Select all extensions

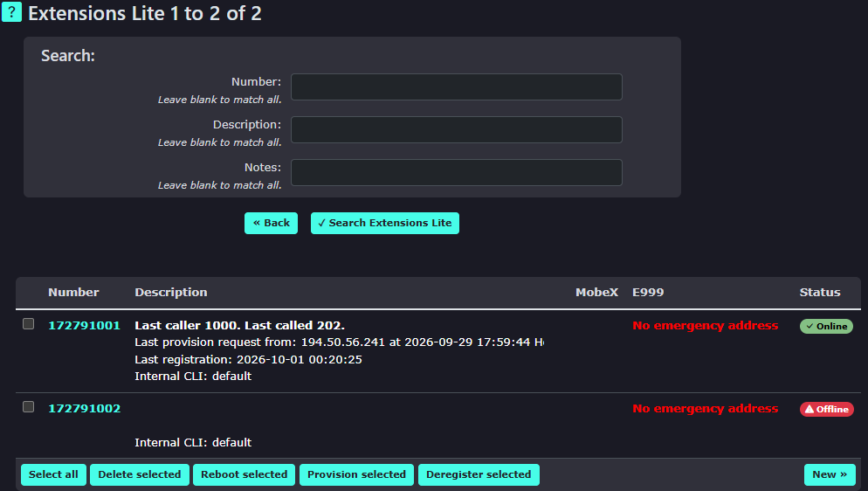click(x=53, y=474)
